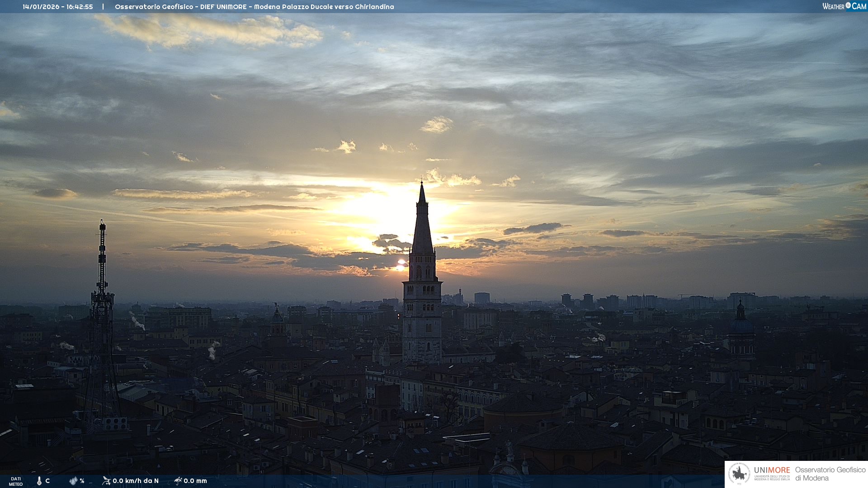
Task: Click the UNIMORE wordmark text
Action: [772, 470]
